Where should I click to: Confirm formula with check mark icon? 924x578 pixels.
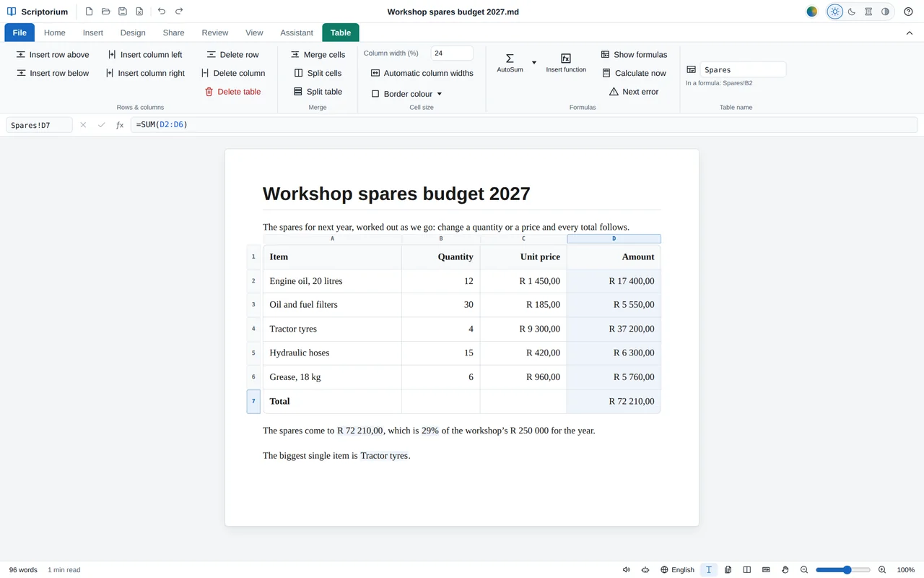101,125
